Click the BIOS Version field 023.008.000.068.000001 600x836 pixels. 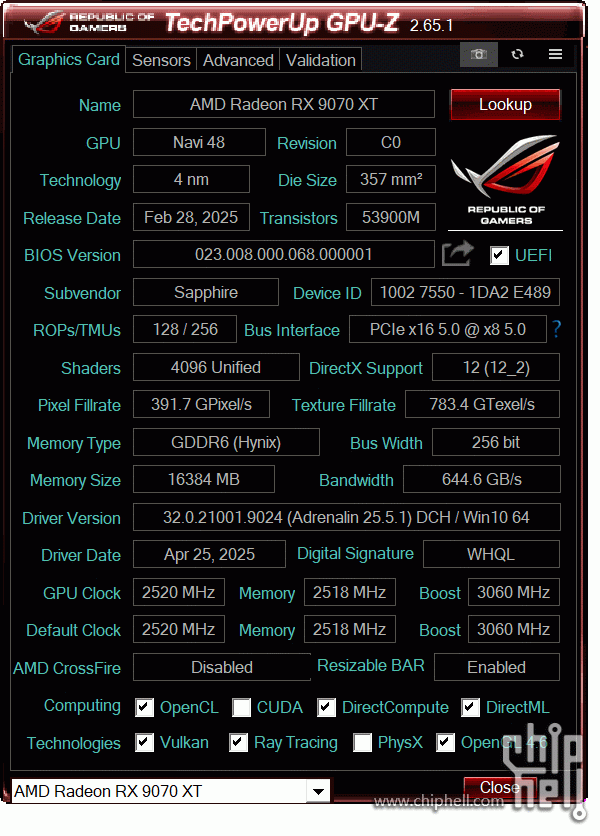pyautogui.click(x=284, y=254)
